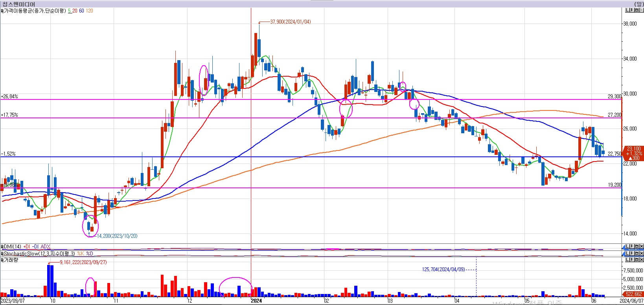The height and width of the screenshot is (305, 644).
Task: Open StochasticSlow(12,3,지수이평,3) indicator label
Action: (39, 253)
